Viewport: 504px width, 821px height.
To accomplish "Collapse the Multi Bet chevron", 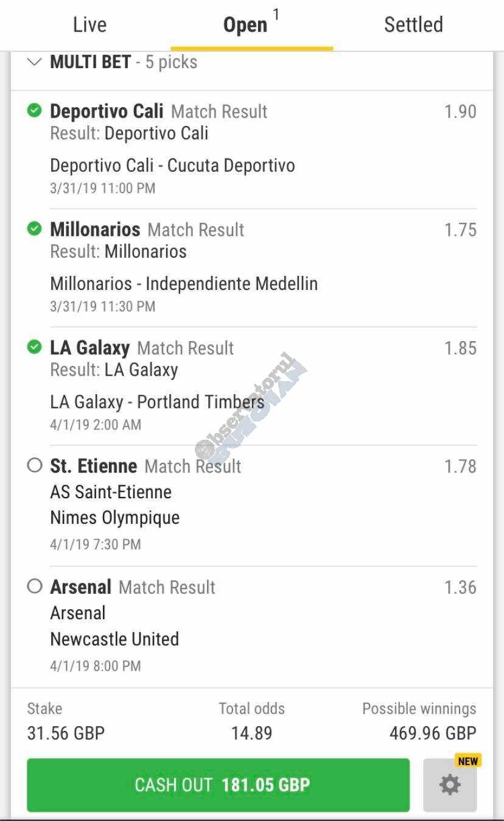I will click(35, 62).
